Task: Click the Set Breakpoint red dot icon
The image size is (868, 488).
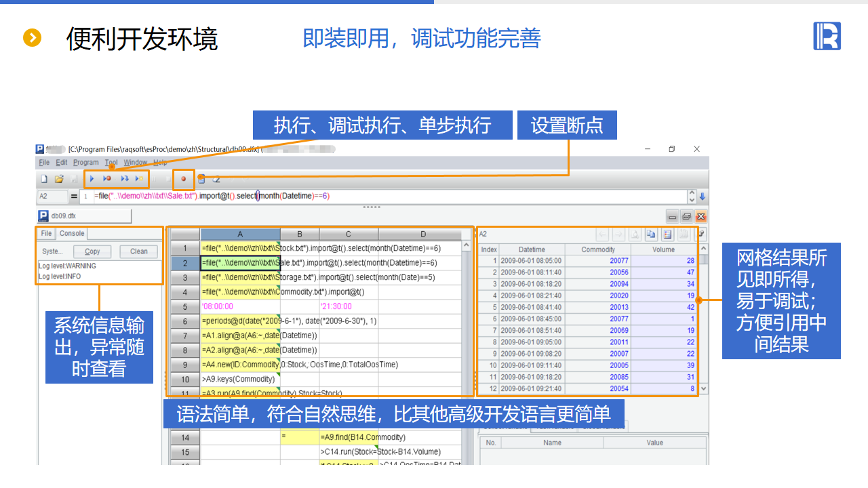Action: (x=183, y=179)
